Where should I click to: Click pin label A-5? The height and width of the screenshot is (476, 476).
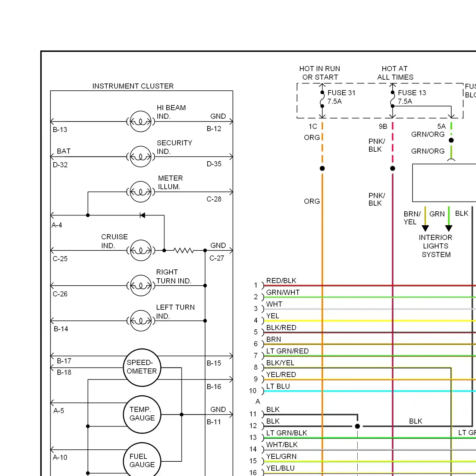point(59,411)
